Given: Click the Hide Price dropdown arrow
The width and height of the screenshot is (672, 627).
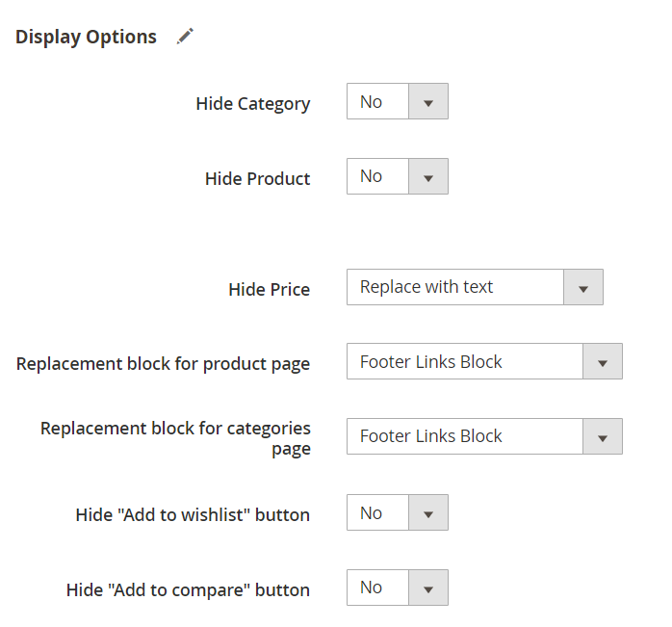Looking at the screenshot, I should pos(583,288).
